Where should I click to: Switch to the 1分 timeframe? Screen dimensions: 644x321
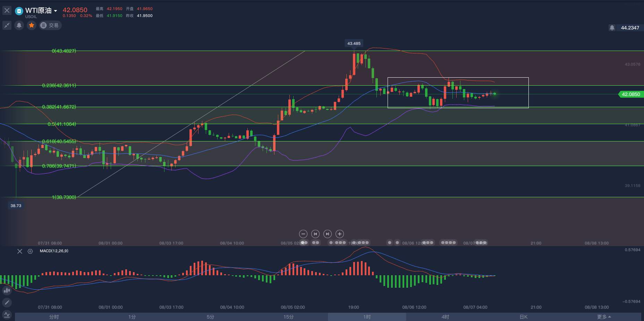pyautogui.click(x=132, y=317)
